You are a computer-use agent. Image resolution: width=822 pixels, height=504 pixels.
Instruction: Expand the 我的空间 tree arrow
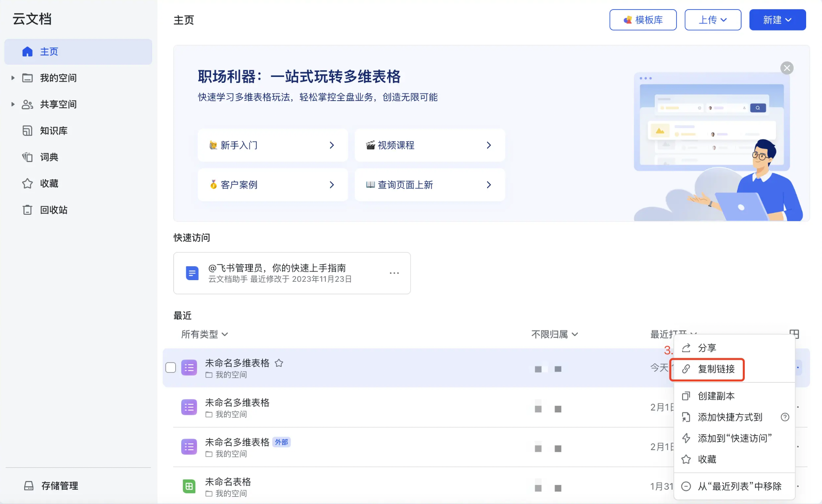13,78
